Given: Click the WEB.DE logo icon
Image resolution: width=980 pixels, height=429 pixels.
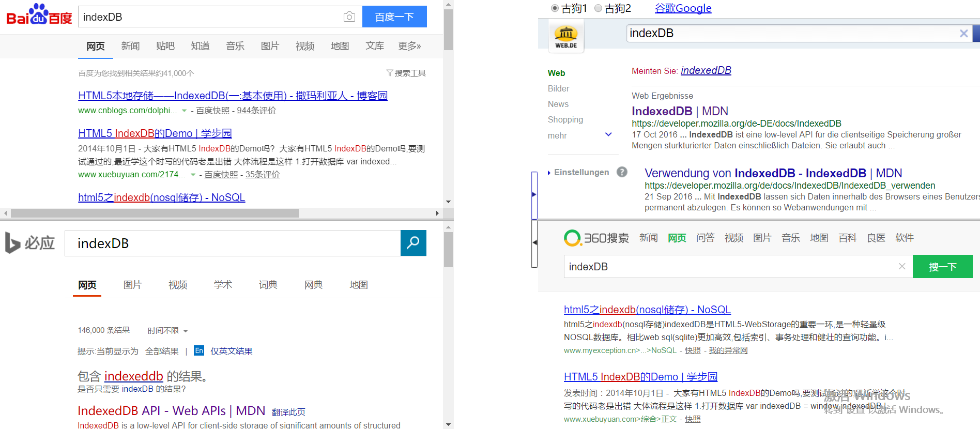Looking at the screenshot, I should click(566, 36).
